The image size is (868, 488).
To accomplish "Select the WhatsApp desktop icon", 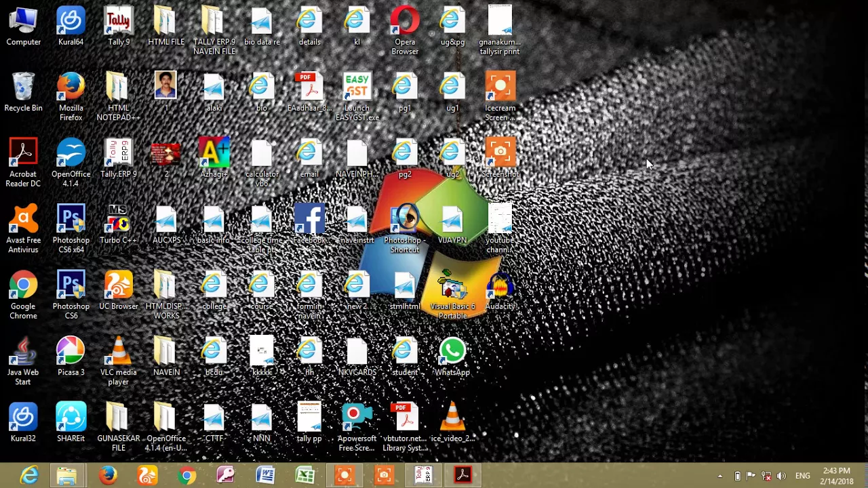I will click(x=452, y=357).
